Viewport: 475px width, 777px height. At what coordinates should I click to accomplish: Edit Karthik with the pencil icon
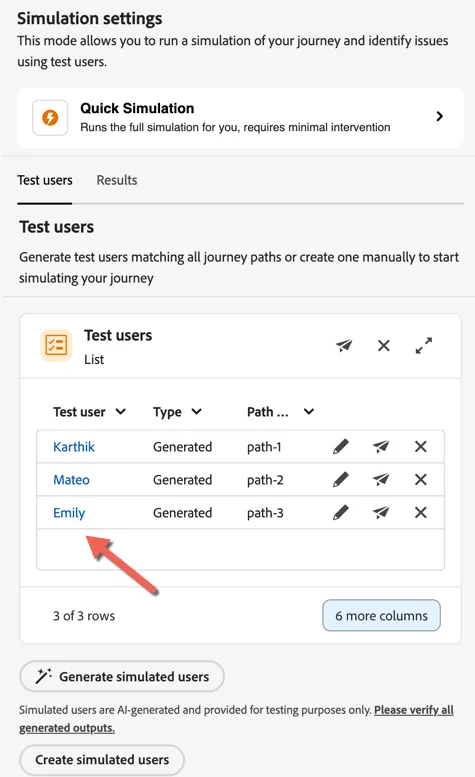click(x=341, y=446)
